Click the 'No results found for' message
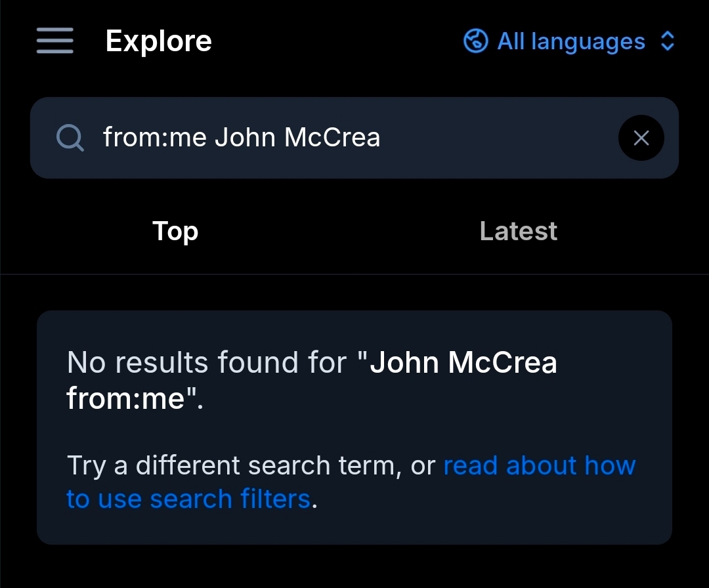 206,362
